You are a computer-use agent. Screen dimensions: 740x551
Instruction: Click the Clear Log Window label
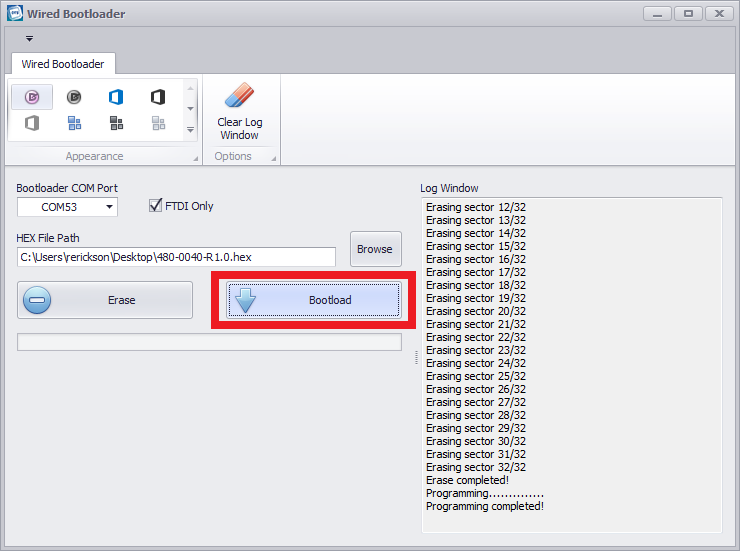(x=240, y=129)
